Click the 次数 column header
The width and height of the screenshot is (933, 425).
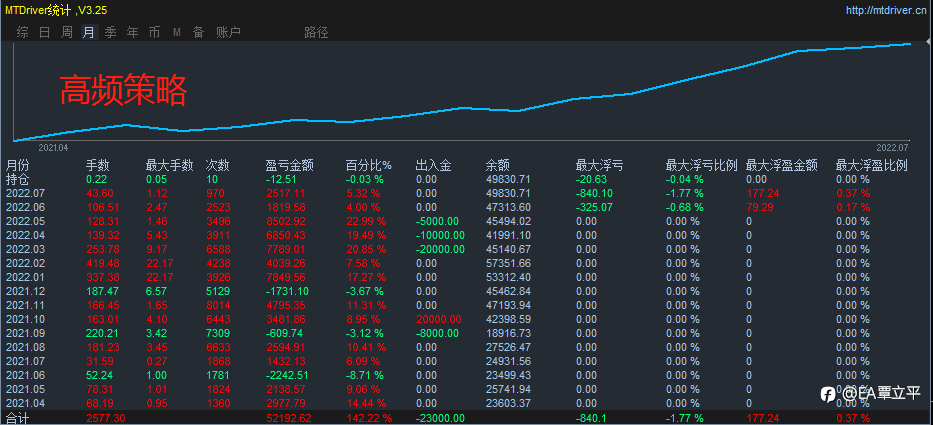coord(217,165)
